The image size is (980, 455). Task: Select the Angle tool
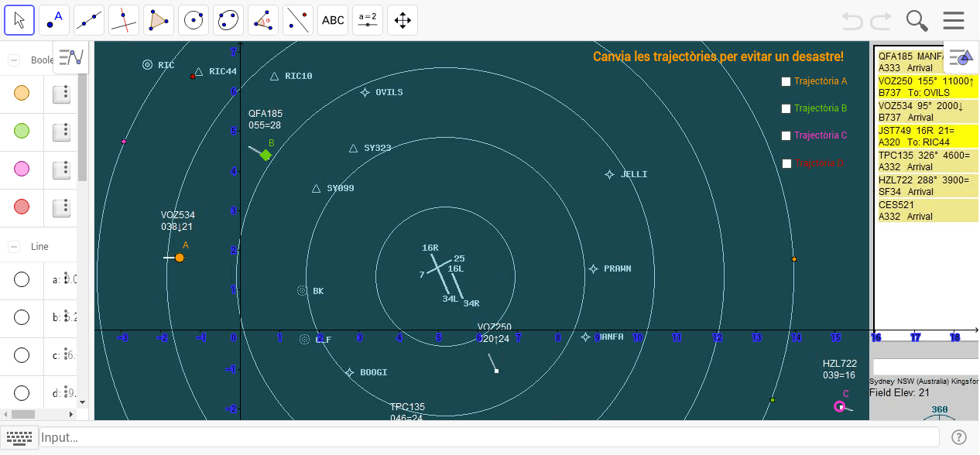click(263, 20)
